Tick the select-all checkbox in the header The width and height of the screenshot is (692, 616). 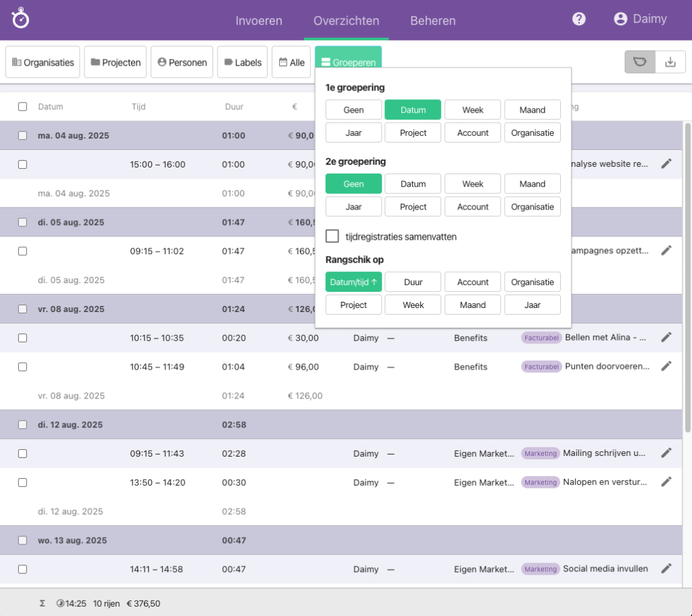coord(22,106)
